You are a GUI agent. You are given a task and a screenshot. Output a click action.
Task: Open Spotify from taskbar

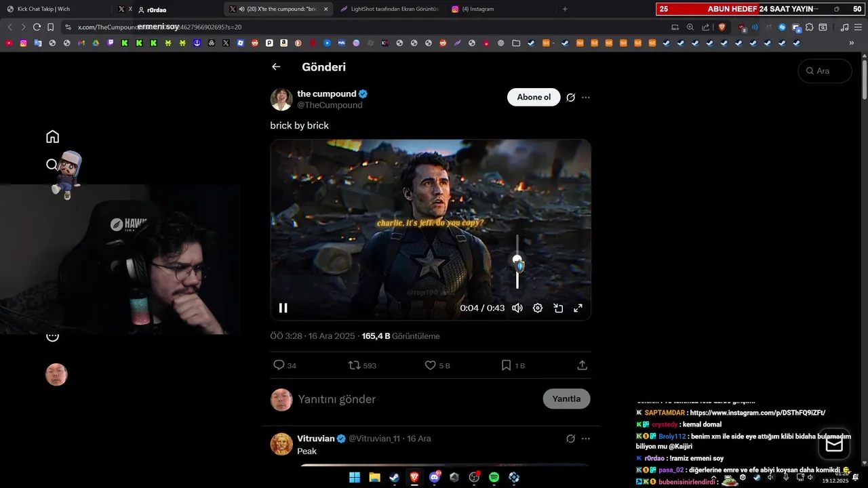[494, 477]
